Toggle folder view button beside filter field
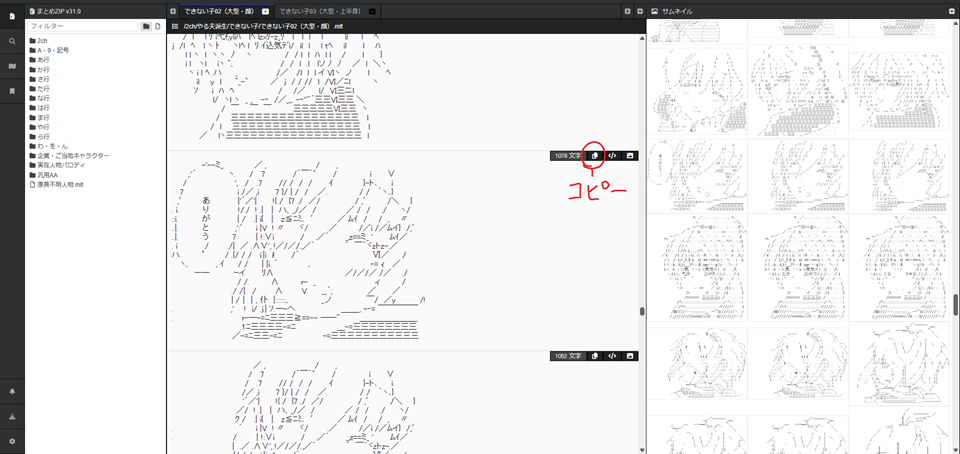 coord(146,26)
